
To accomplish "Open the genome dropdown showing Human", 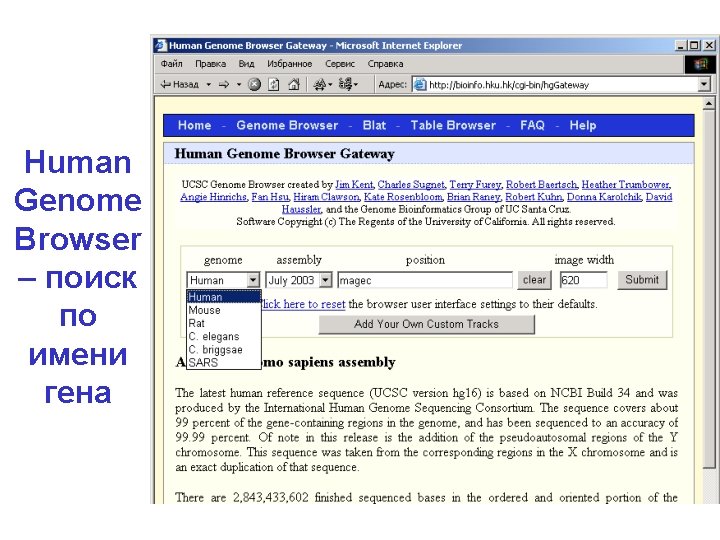I will coord(223,280).
